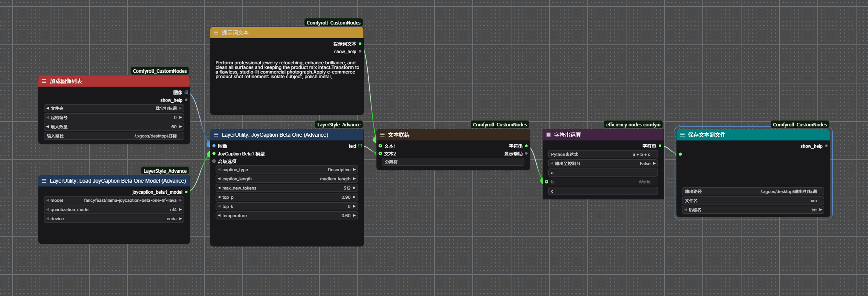This screenshot has width=868, height=296.
Task: Open the 文件夹 dropdown showing 珠宝打标词
Action: [x=114, y=108]
